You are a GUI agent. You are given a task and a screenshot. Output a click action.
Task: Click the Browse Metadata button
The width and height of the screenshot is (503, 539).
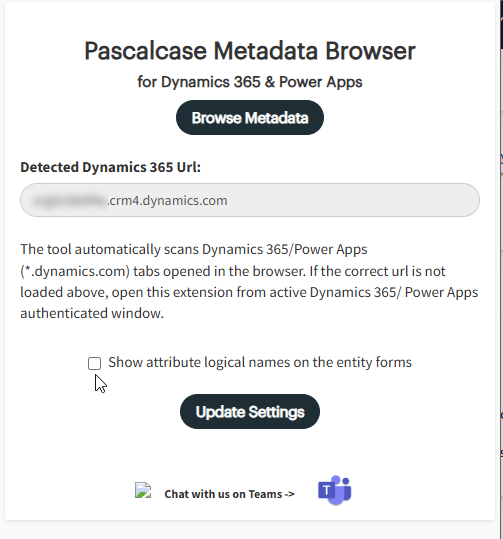pyautogui.click(x=250, y=118)
